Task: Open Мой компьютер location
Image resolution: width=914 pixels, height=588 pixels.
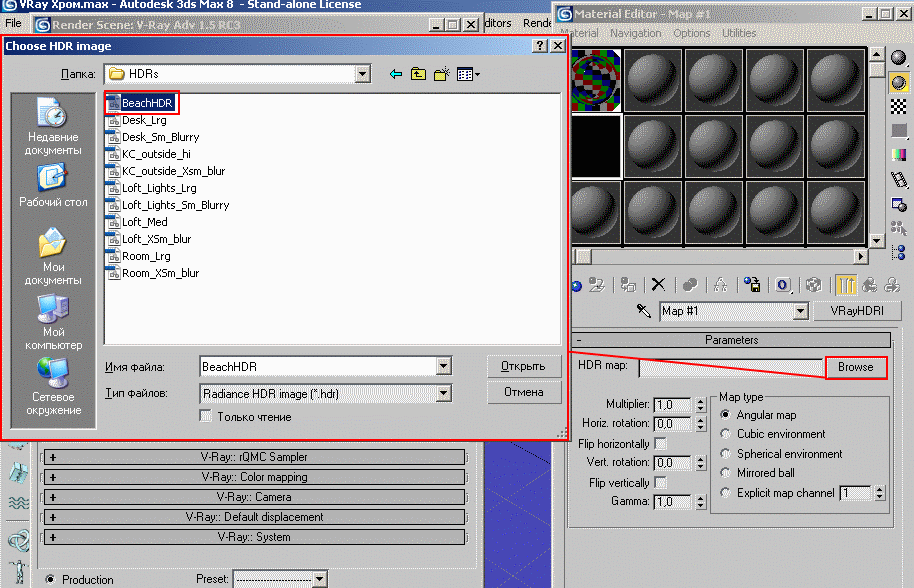Action: click(53, 322)
